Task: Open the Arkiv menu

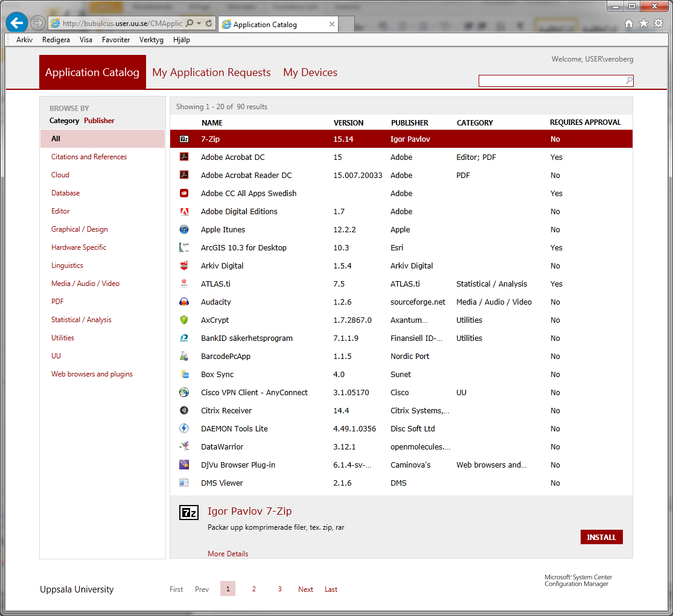Action: pyautogui.click(x=25, y=39)
